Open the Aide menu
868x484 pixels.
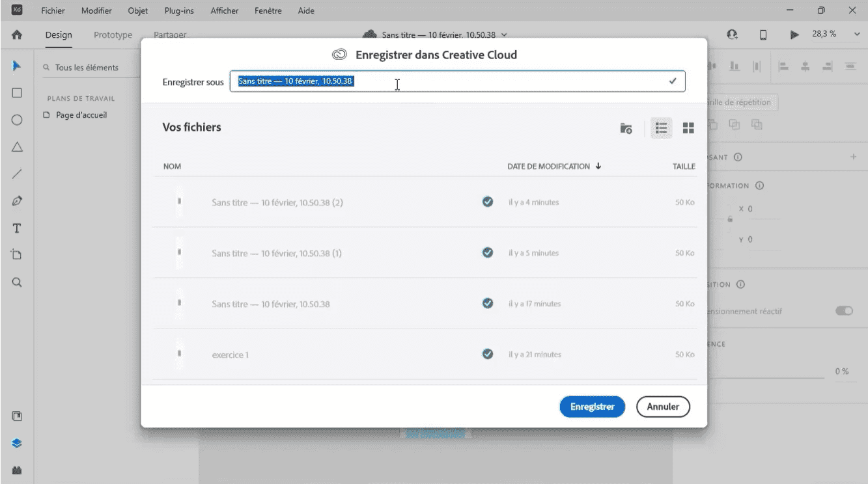[x=306, y=10]
